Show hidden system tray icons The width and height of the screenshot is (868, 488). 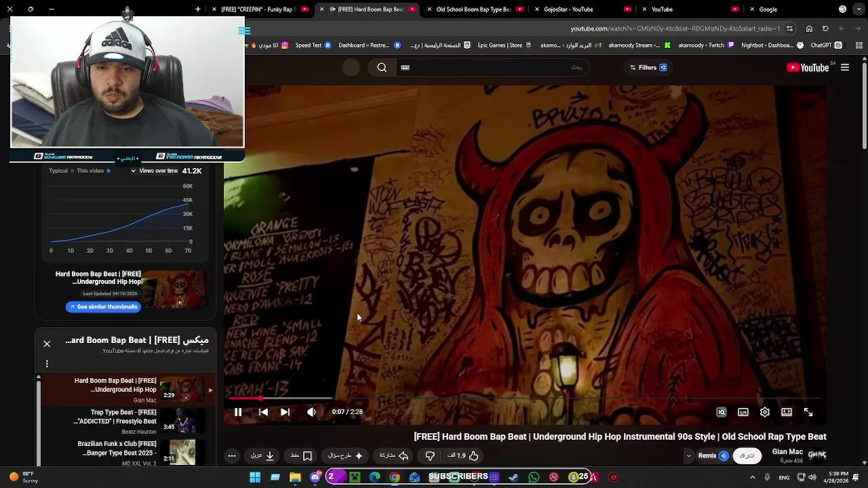click(752, 477)
